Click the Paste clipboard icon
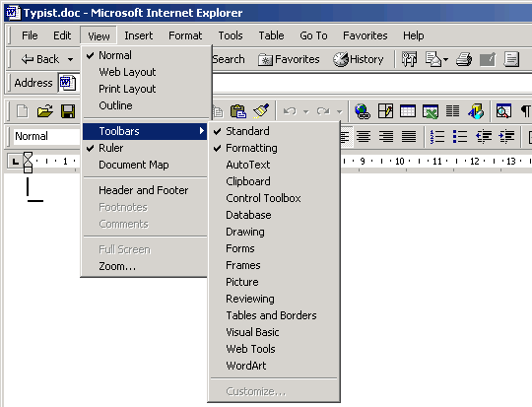Viewport: 532px width, 407px height. [237, 111]
